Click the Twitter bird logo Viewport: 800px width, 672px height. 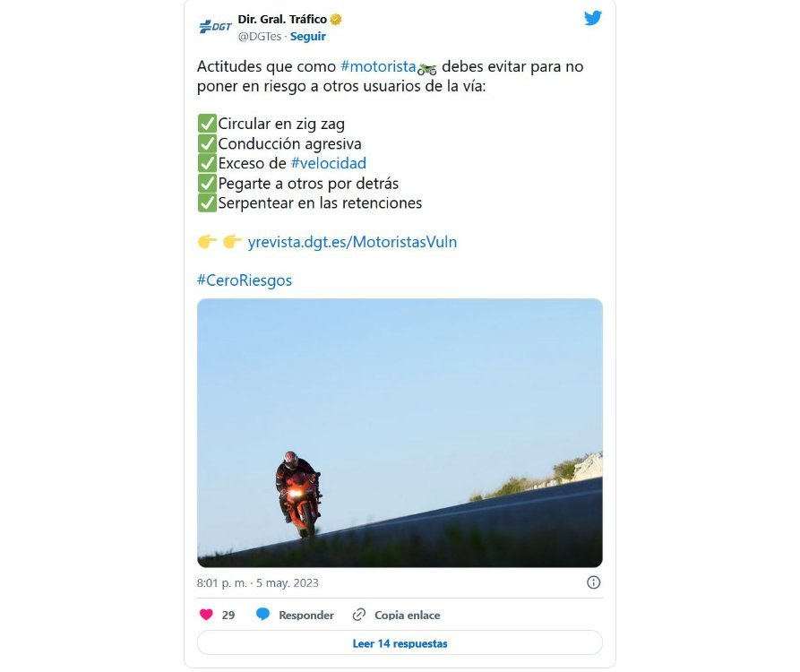(593, 18)
